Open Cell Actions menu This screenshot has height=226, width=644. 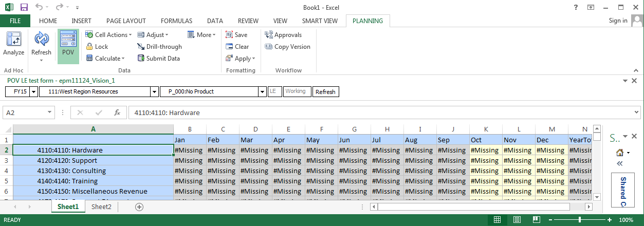108,35
